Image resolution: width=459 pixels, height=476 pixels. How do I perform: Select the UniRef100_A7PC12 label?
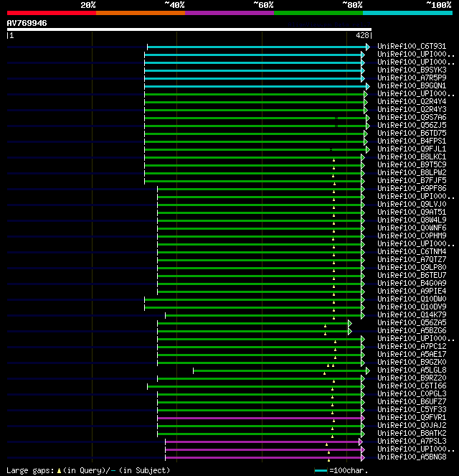pyautogui.click(x=412, y=346)
